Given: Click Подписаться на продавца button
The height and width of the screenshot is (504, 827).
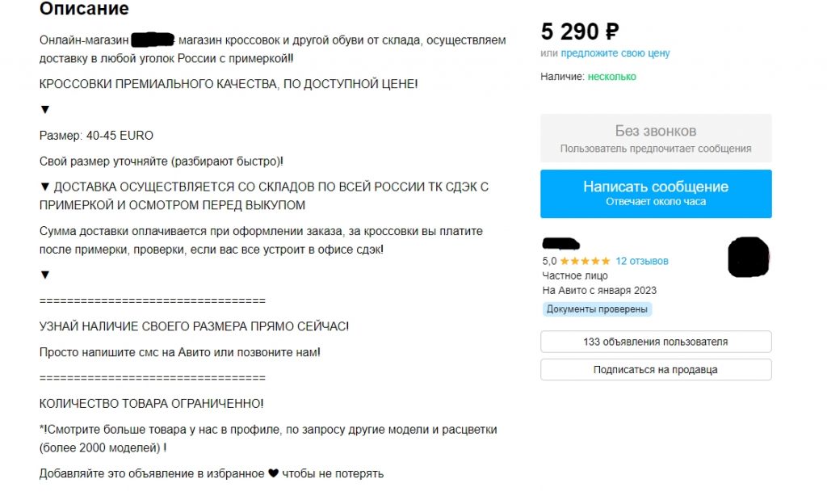Looking at the screenshot, I should (656, 370).
